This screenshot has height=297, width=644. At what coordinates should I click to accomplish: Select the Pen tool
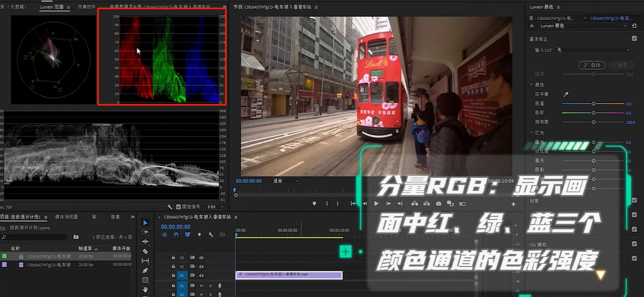(146, 270)
